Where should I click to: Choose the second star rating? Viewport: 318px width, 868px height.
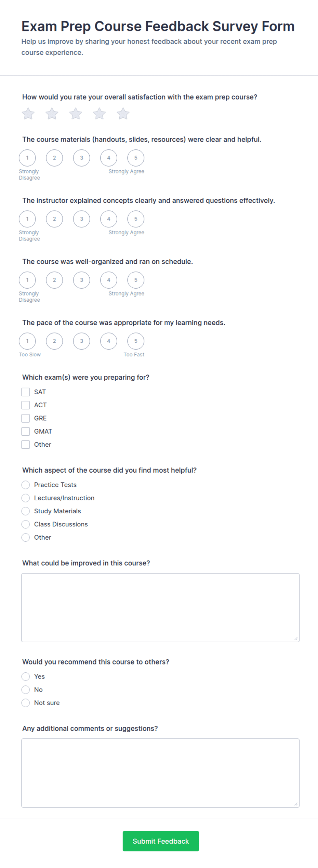click(52, 114)
